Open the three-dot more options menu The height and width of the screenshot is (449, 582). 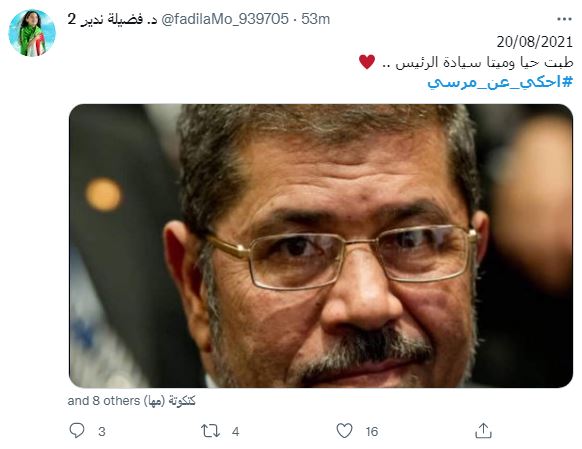click(x=564, y=19)
